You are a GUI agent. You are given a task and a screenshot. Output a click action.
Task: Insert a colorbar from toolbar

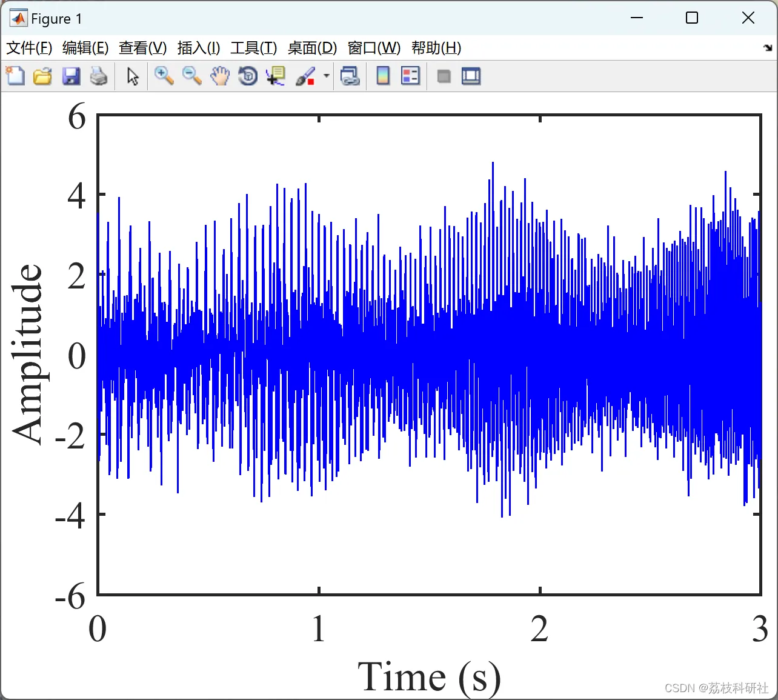(x=383, y=76)
